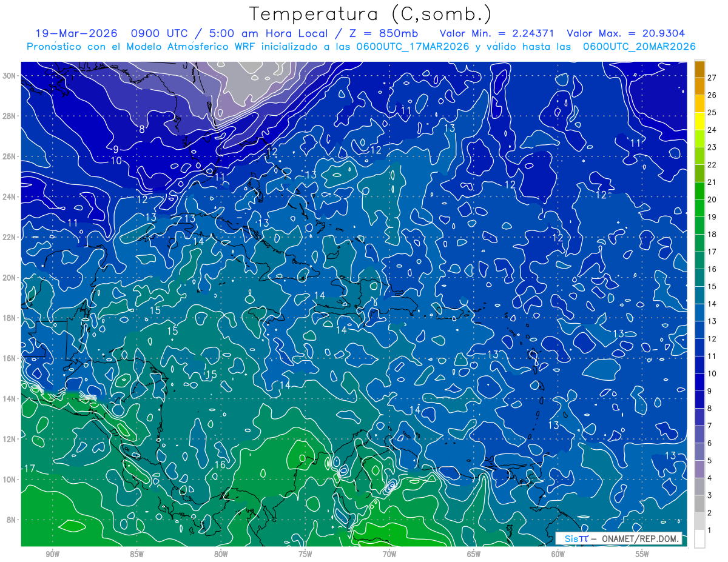Click the color bar value 5
This screenshot has width=728, height=562.
point(710,461)
